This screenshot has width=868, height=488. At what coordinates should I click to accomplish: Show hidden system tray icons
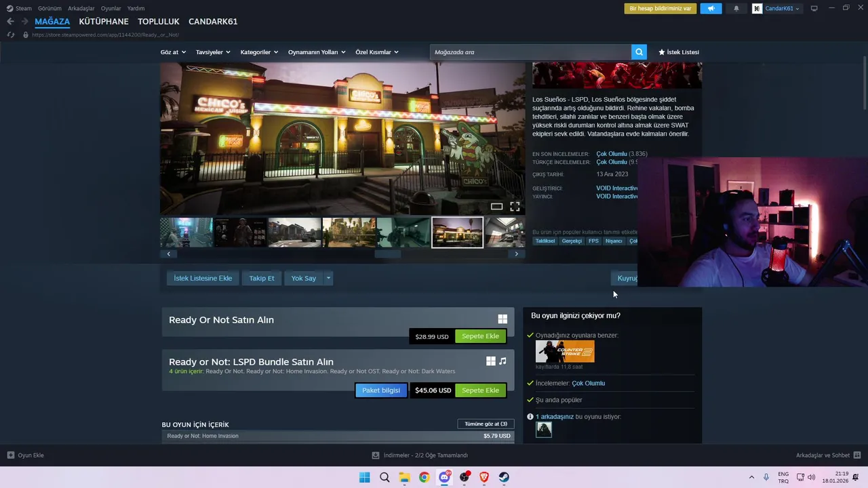pos(751,477)
